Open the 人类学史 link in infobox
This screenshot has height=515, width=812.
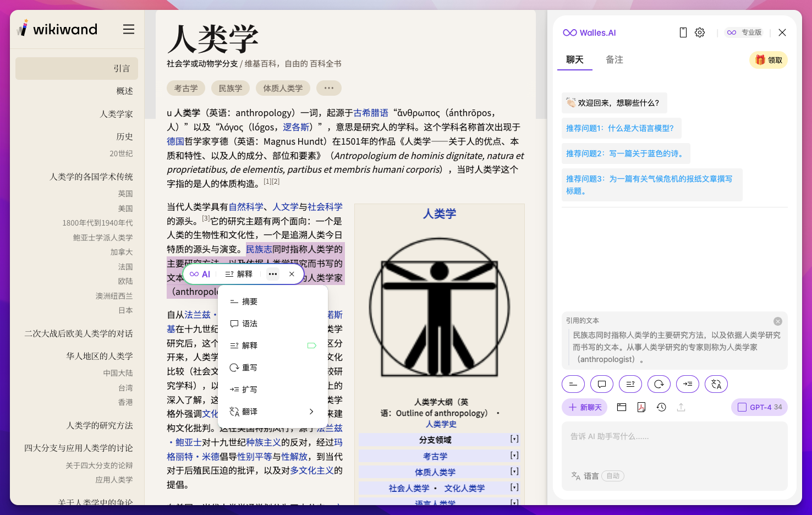(441, 424)
